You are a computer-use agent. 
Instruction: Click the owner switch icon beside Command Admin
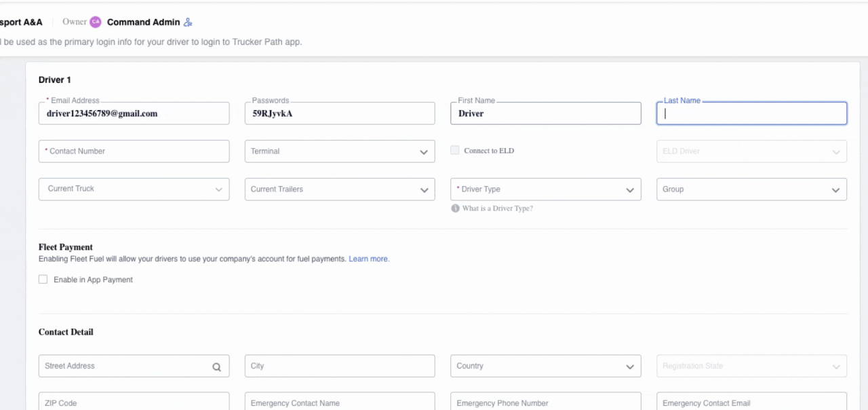[188, 22]
